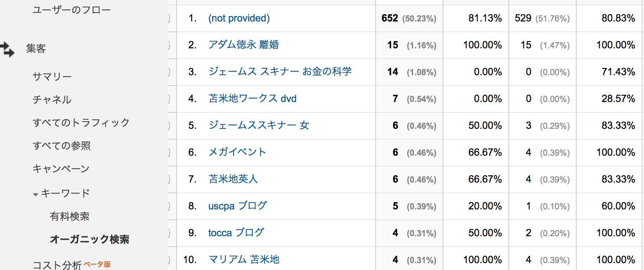Open the メガイベント keyword link
This screenshot has height=270, width=644.
click(237, 152)
